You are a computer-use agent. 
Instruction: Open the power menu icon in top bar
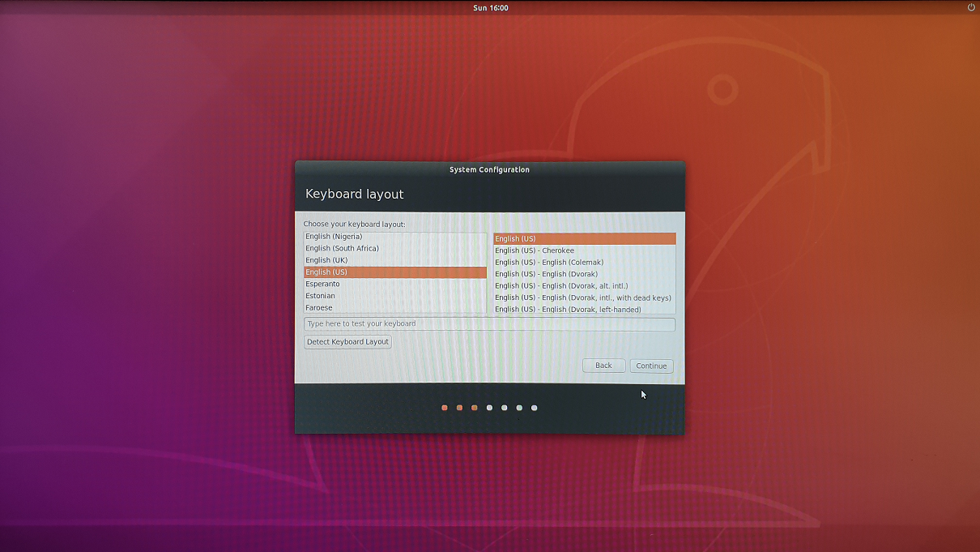point(971,7)
